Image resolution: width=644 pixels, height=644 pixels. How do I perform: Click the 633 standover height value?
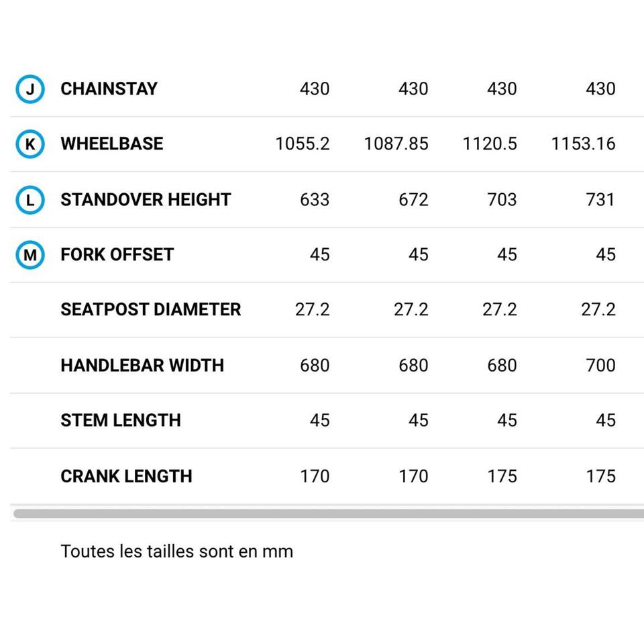point(315,200)
